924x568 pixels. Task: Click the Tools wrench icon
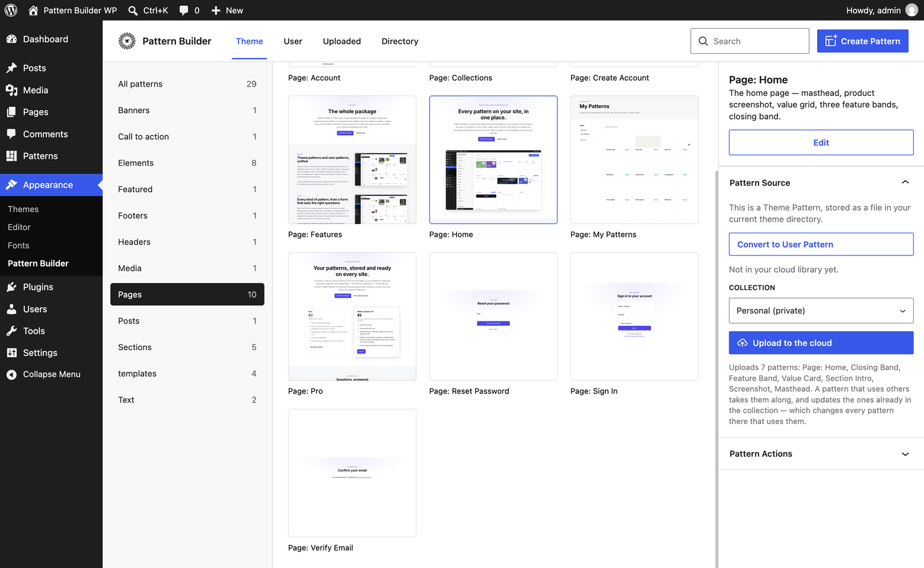coord(12,331)
